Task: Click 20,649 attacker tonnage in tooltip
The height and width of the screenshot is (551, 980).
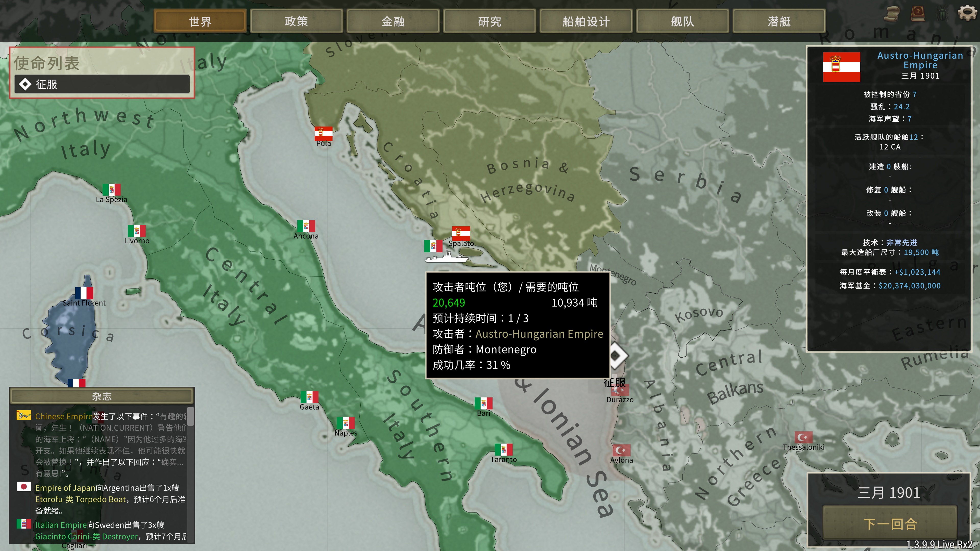Action: coord(449,303)
